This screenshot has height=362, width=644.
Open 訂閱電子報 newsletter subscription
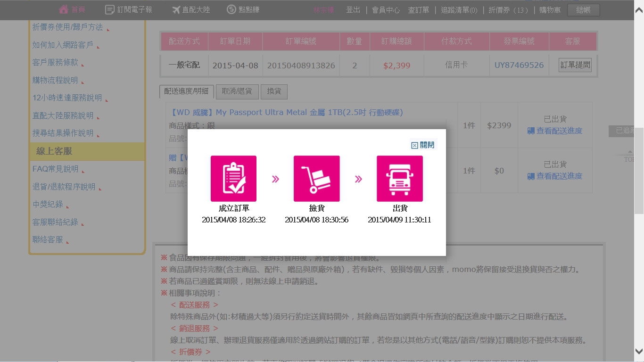pos(128,9)
